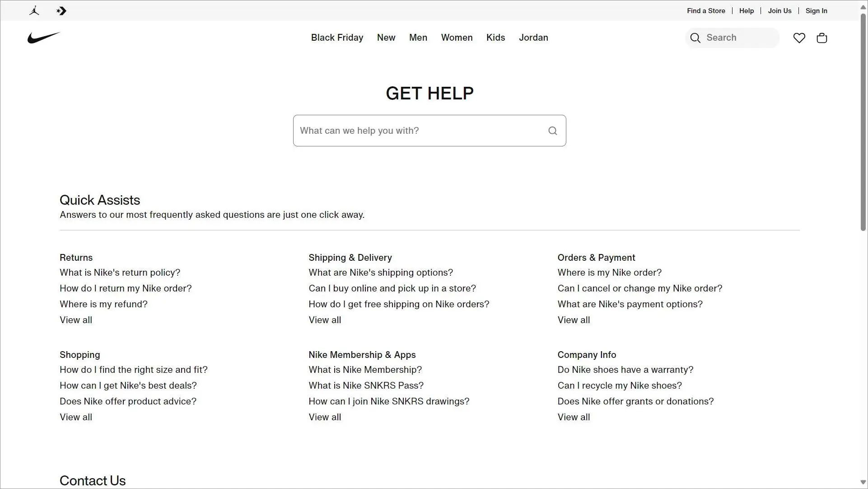Focus the header Search field
Image resolution: width=868 pixels, height=489 pixels.
(732, 38)
